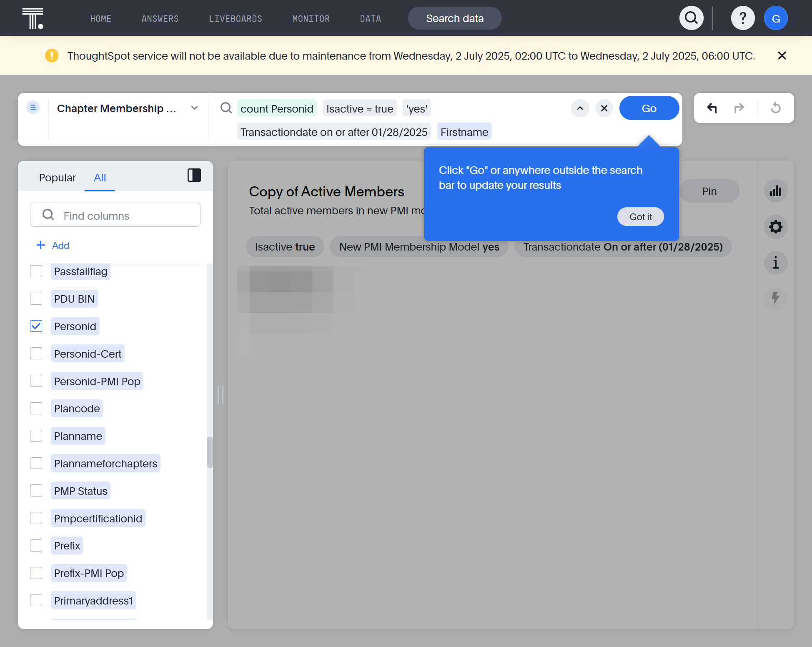Image resolution: width=812 pixels, height=647 pixels.
Task: Expand the Chapter Membership source dropdown
Action: [195, 108]
